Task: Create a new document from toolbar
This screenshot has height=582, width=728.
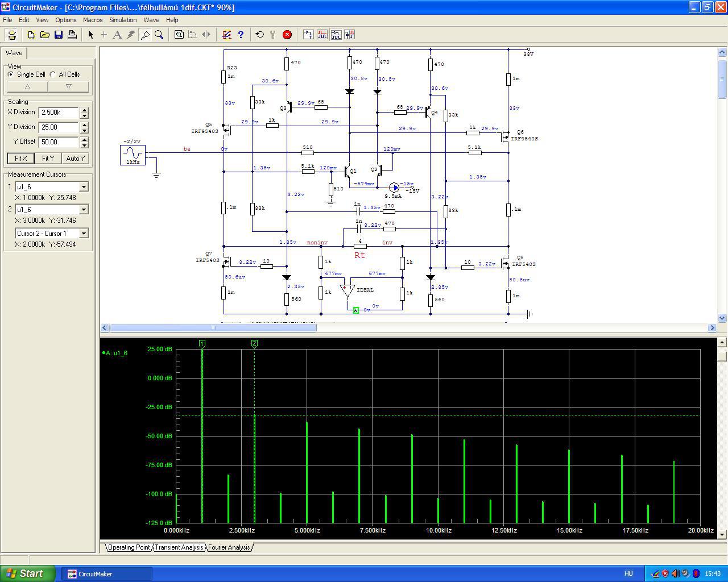Action: [31, 35]
